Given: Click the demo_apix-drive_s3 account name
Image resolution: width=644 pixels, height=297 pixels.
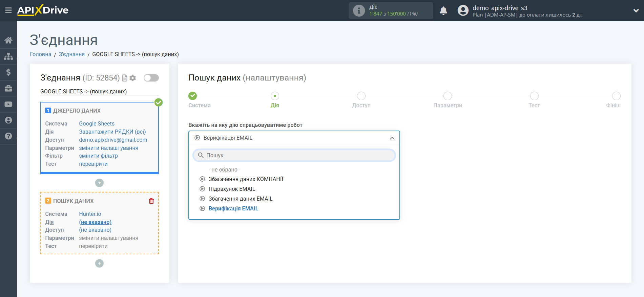Looking at the screenshot, I should tap(500, 8).
